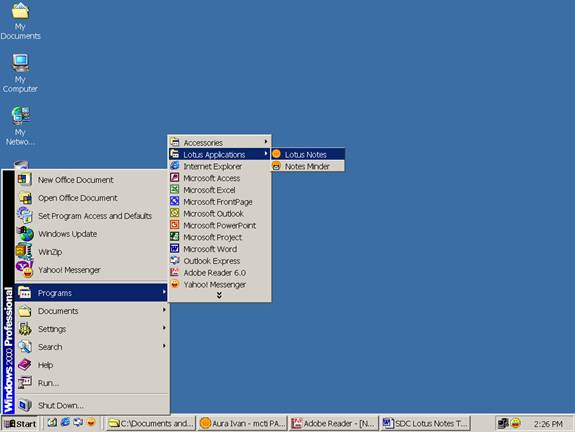Click the Outlook Express icon
Screen dimensions: 575x432
point(175,260)
